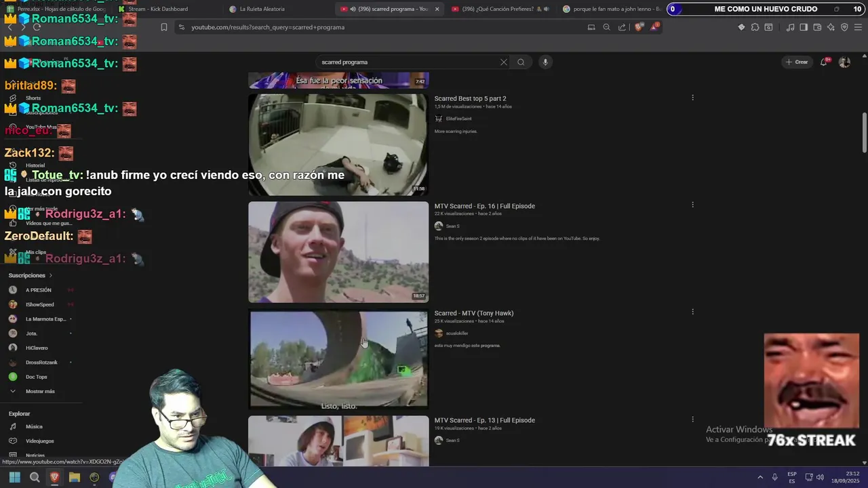Visit Sean S channel under Ep. 16
Image resolution: width=868 pixels, height=488 pixels.
452,226
